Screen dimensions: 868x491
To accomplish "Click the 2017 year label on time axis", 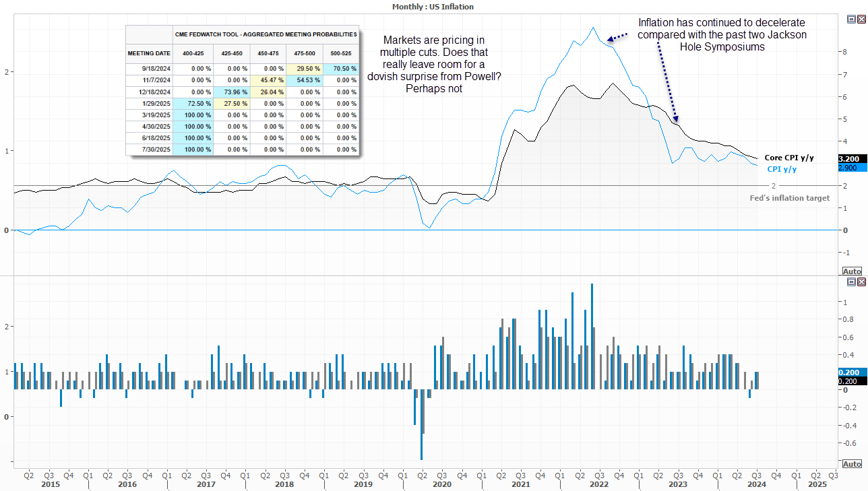I will click(206, 484).
